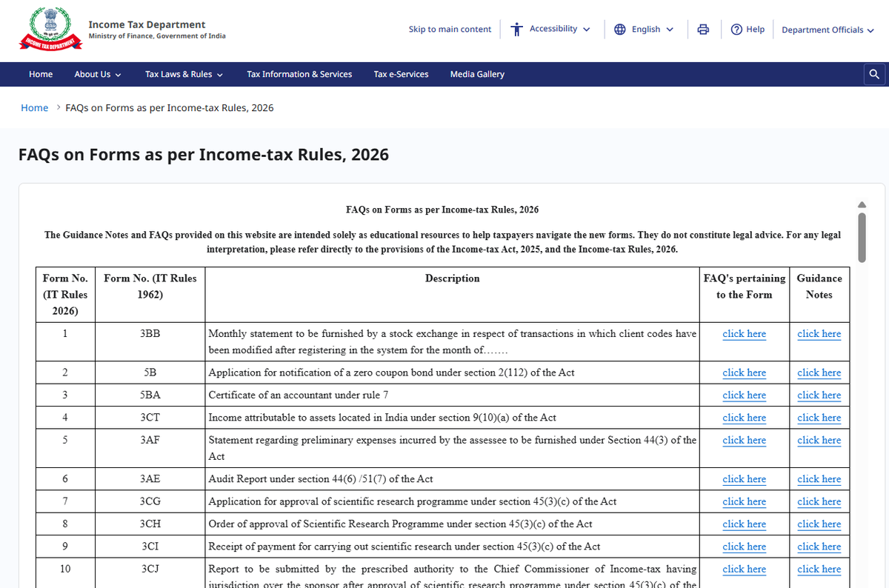This screenshot has width=889, height=588.
Task: Open Guidance Notes link for form 5BA
Action: click(x=819, y=395)
